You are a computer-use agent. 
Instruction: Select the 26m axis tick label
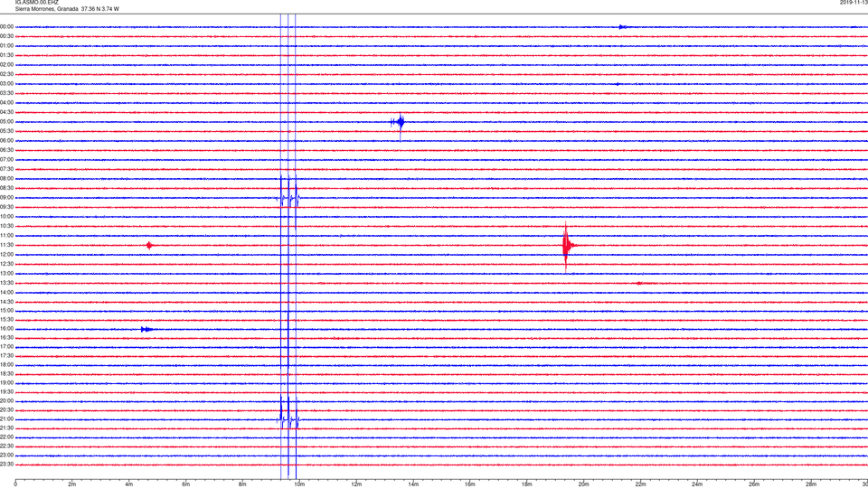click(754, 484)
